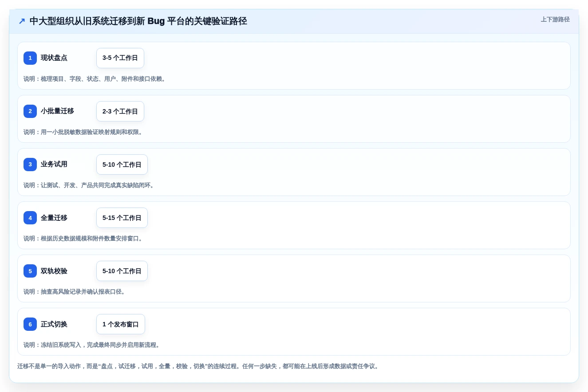Click description 抽查高风险记录并确认报表口径
This screenshot has height=392, width=588.
pyautogui.click(x=75, y=292)
